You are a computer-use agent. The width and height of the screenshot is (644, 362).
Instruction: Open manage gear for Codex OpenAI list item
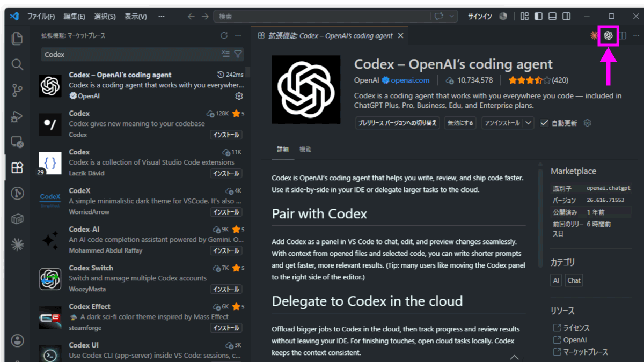(239, 96)
